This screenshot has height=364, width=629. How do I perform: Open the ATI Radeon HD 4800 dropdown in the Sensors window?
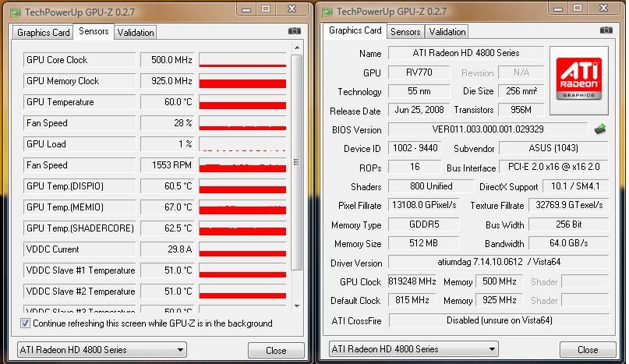coord(102,349)
